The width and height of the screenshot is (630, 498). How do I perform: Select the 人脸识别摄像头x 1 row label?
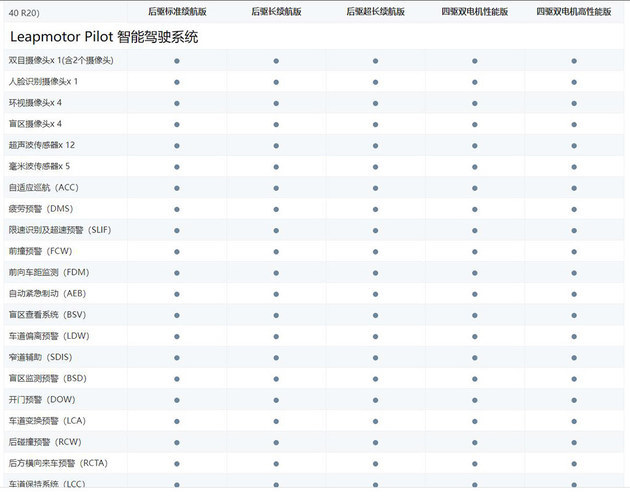43,82
